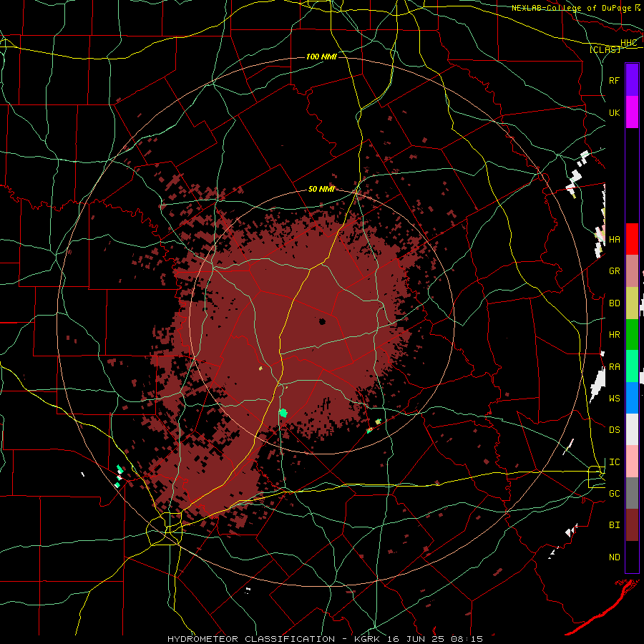Click the GR legend label
Image resolution: width=644 pixels, height=644 pixels.
614,271
